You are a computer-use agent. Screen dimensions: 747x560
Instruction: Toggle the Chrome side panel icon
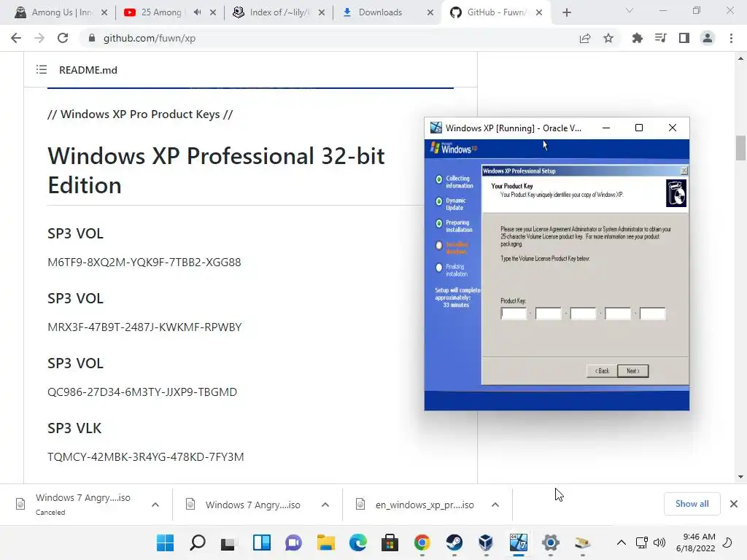684,38
